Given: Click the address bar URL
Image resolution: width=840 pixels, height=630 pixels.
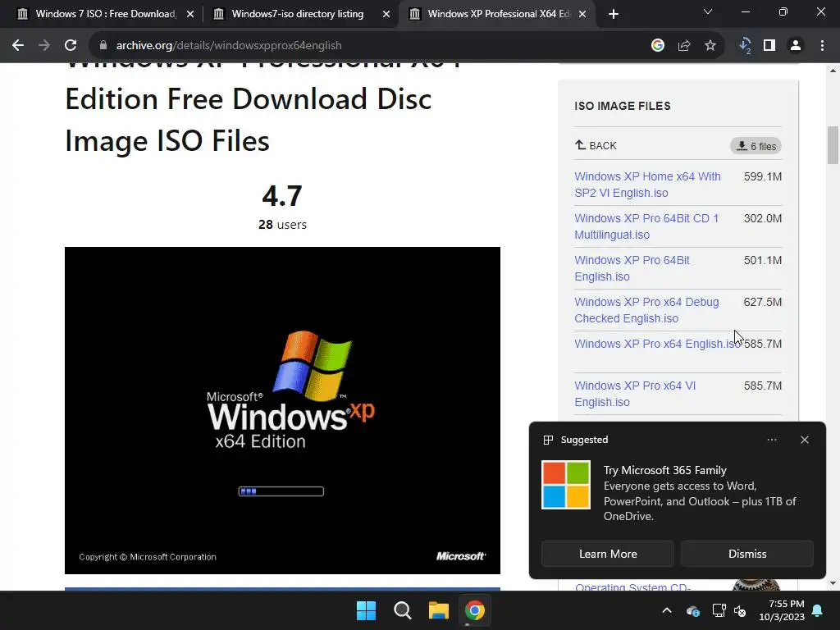Looking at the screenshot, I should pos(229,46).
